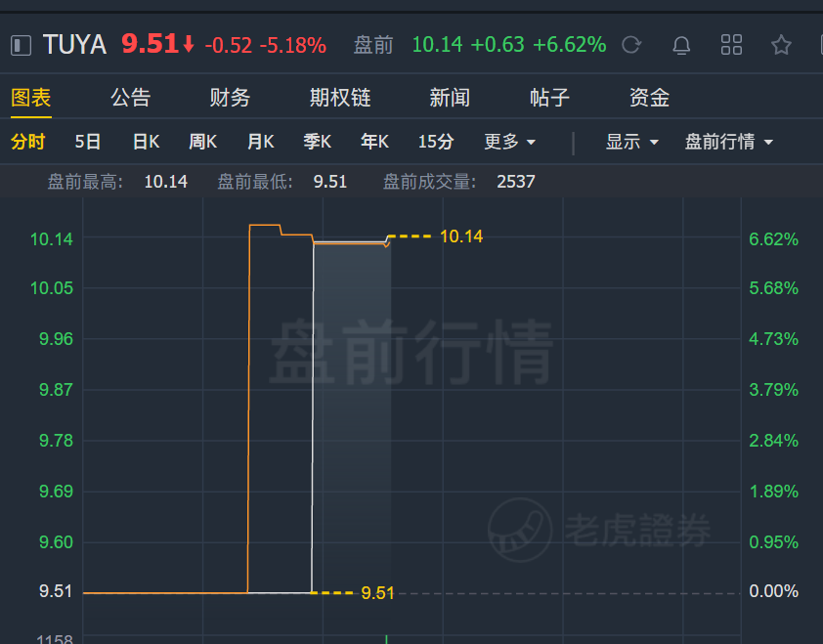This screenshot has height=644, width=823.
Task: Click the 盘前最低 value 9.51
Action: 330,182
